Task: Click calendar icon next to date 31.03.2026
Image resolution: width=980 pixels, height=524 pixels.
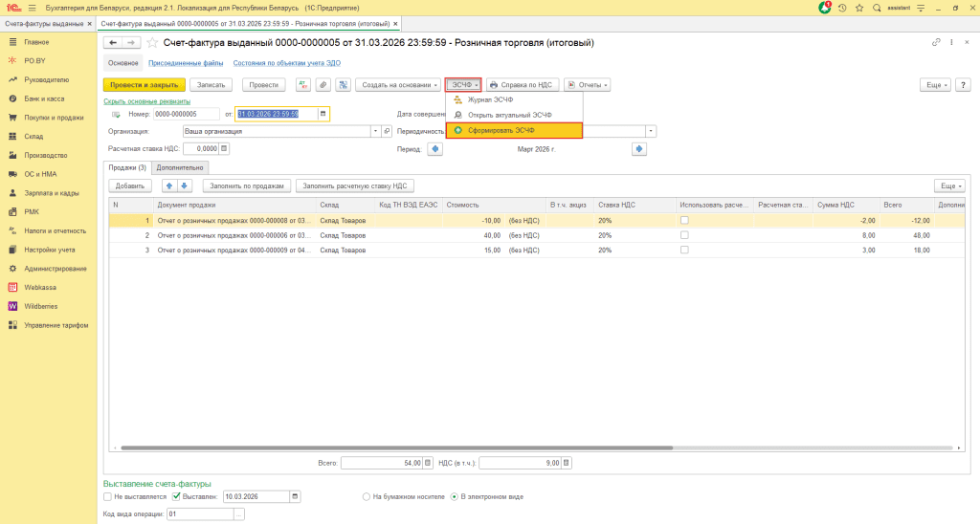Action: pyautogui.click(x=323, y=114)
